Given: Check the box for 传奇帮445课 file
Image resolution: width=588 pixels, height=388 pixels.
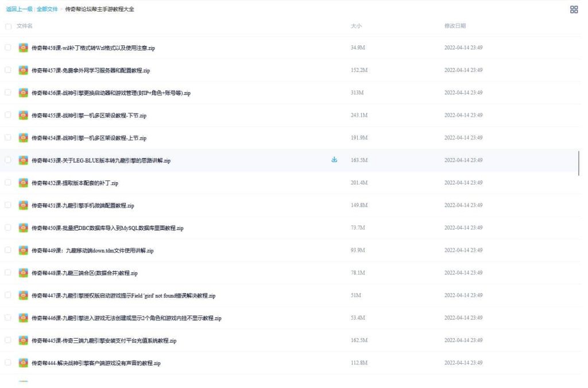Looking at the screenshot, I should 8,340.
